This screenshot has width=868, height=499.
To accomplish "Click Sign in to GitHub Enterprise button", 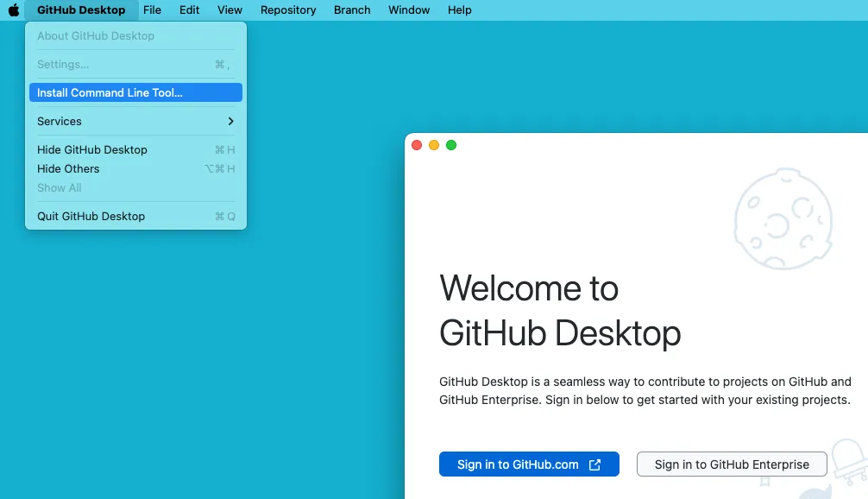I will [732, 464].
